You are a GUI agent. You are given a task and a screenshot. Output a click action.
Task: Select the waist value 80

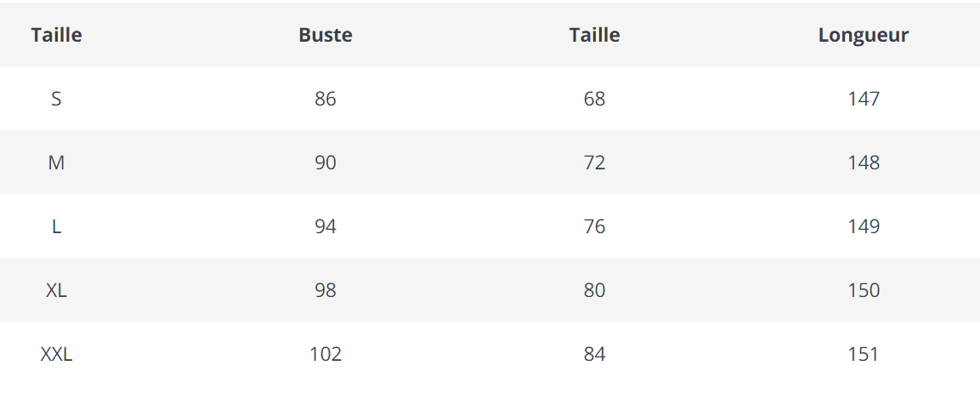(x=594, y=290)
